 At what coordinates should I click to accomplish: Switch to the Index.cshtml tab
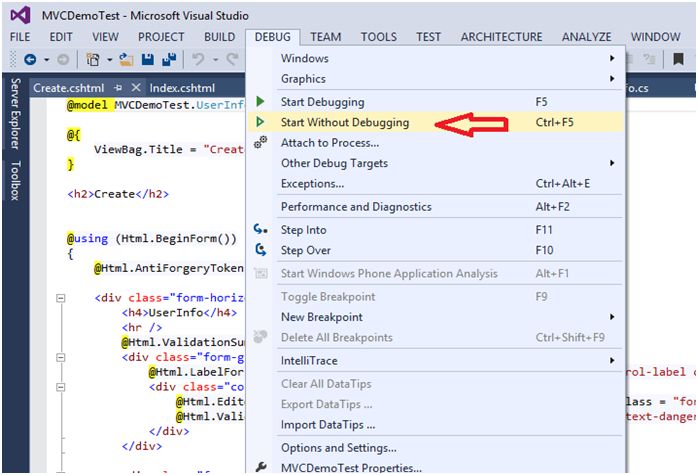pos(182,88)
